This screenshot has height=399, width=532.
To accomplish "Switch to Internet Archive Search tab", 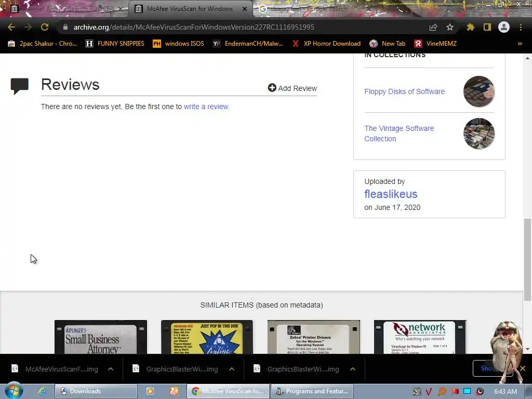I will coord(64,9).
